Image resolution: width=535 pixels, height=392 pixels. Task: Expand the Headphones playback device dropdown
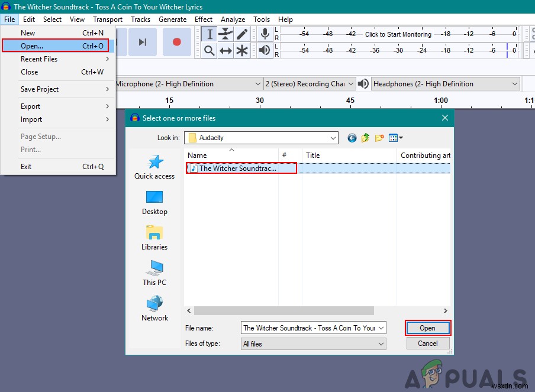coord(515,84)
